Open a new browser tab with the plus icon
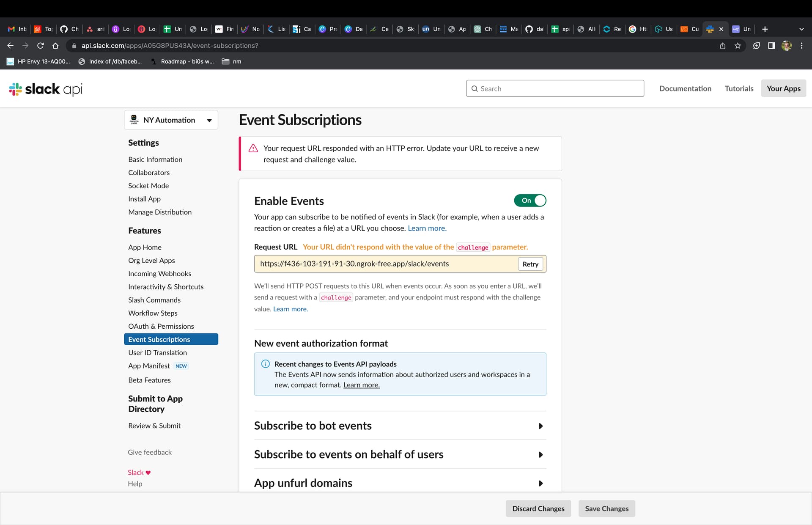Image resolution: width=812 pixels, height=525 pixels. tap(765, 29)
